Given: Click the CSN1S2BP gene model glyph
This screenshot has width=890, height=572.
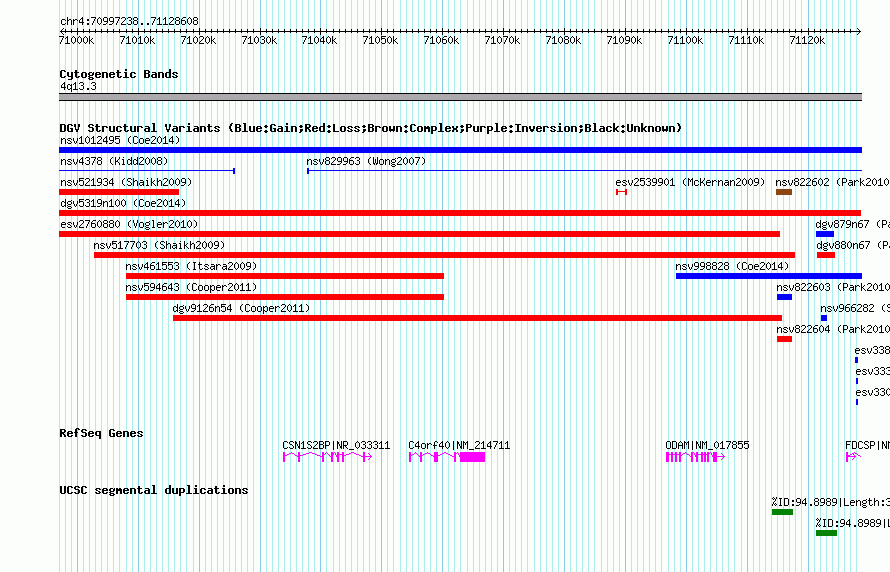Looking at the screenshot, I should click(328, 457).
